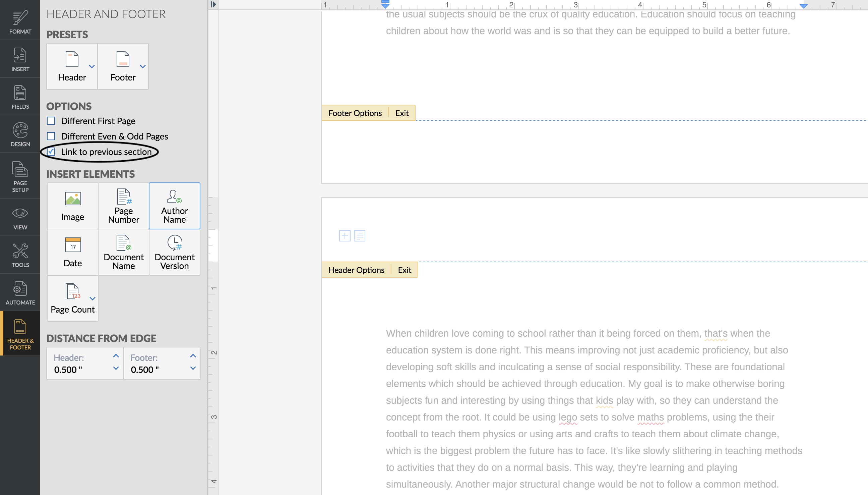Viewport: 868px width, 495px height.
Task: Click Exit next to Footer Options
Action: click(x=401, y=113)
